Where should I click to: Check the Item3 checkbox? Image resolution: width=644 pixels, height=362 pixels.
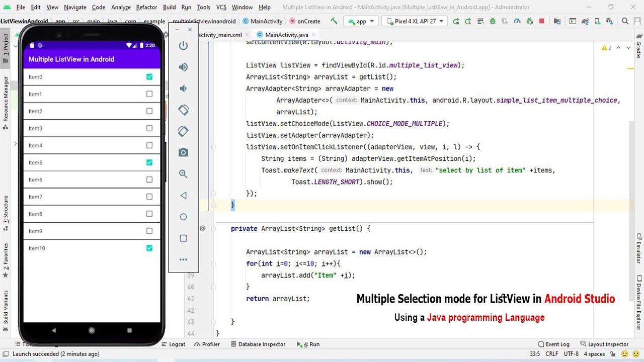[149, 128]
